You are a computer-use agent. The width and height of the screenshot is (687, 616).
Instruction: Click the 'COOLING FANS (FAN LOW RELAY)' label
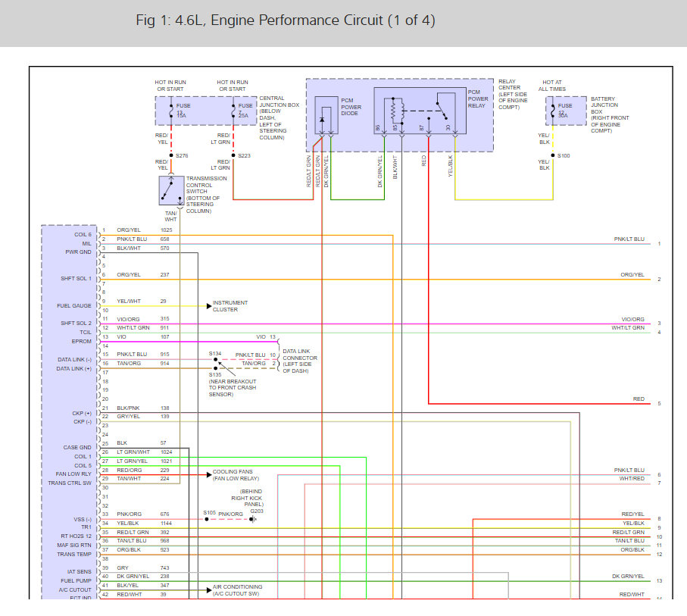(236, 475)
